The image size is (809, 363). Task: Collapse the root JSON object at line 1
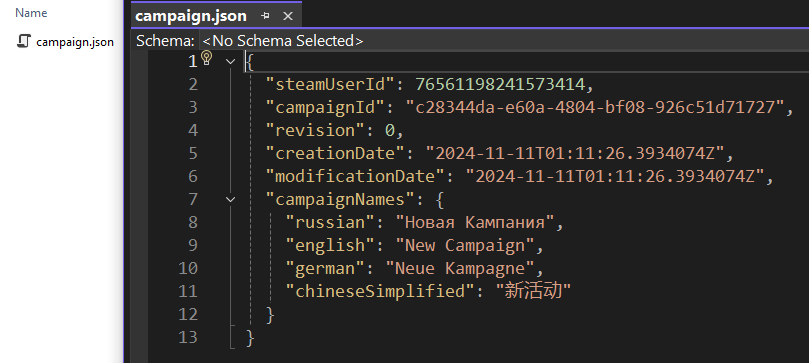[x=231, y=61]
